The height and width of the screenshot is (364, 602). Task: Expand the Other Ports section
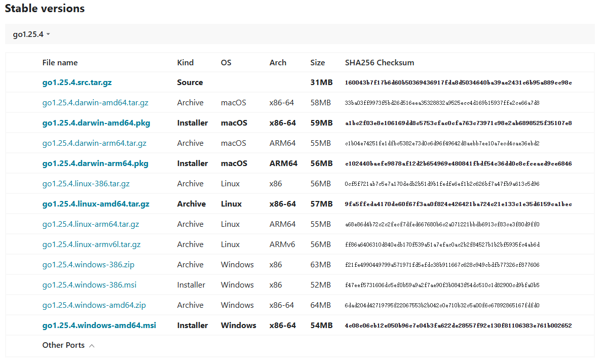tap(68, 345)
